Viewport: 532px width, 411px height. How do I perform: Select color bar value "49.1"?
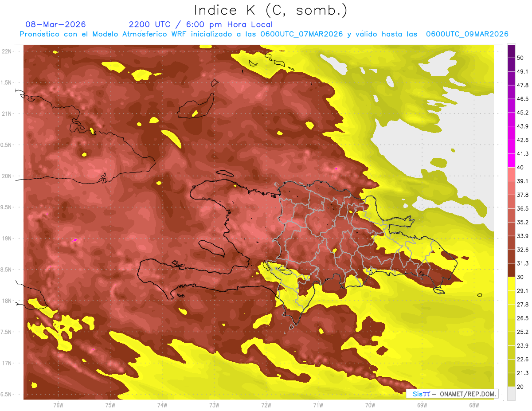pos(523,71)
